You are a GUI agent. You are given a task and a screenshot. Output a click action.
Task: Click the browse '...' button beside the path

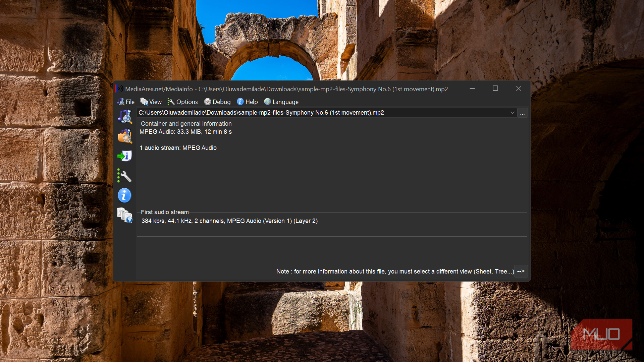[522, 113]
